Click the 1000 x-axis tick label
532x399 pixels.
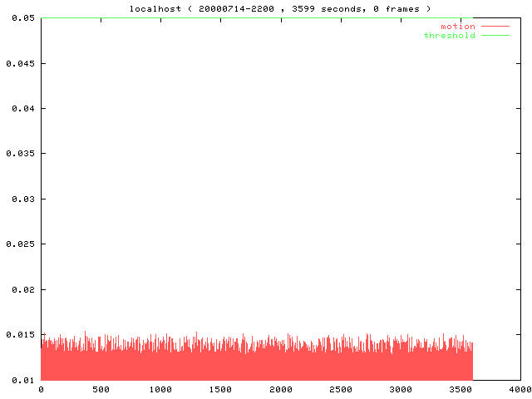(160, 389)
